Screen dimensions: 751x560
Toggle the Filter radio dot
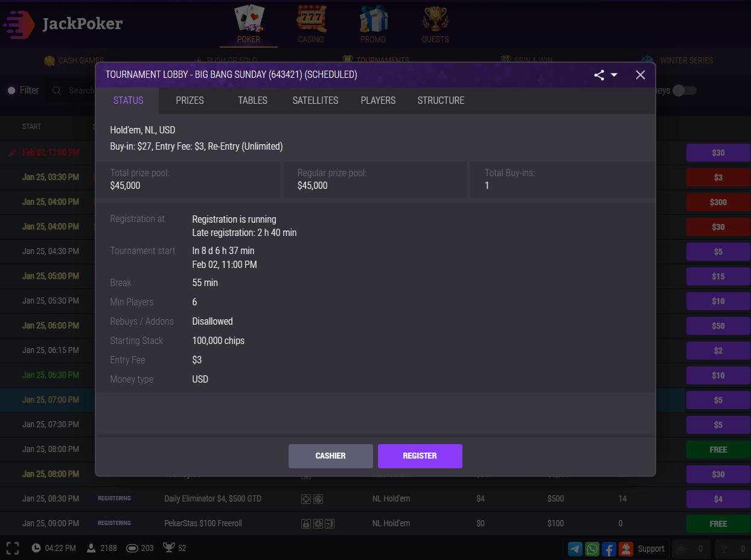[x=11, y=91]
